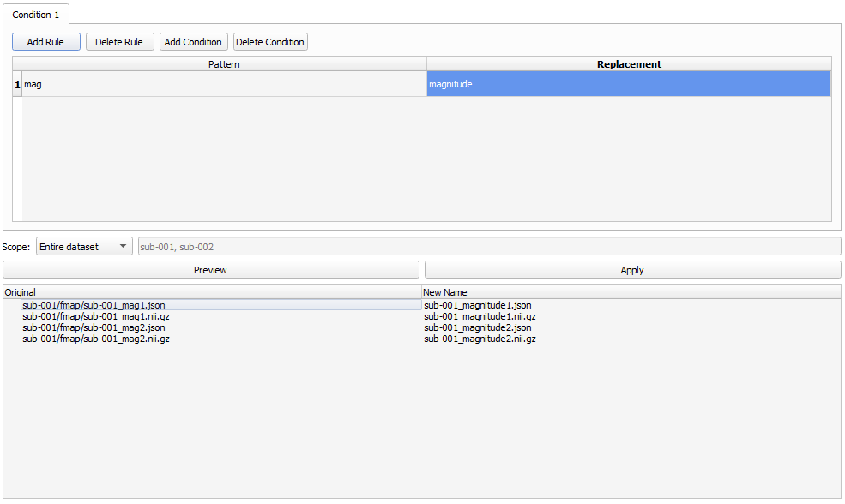Click the Original column header
Viewport: 845px width, 504px height.
(x=212, y=292)
